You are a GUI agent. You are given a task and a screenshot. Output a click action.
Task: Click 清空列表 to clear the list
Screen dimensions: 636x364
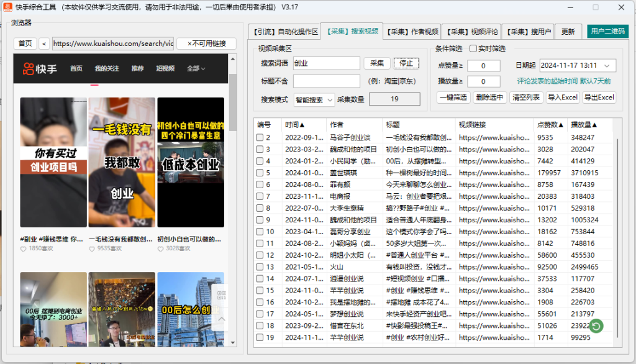(526, 98)
